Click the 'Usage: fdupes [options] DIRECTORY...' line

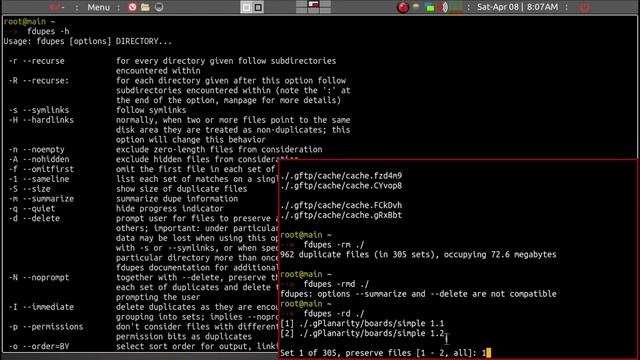[x=88, y=41]
